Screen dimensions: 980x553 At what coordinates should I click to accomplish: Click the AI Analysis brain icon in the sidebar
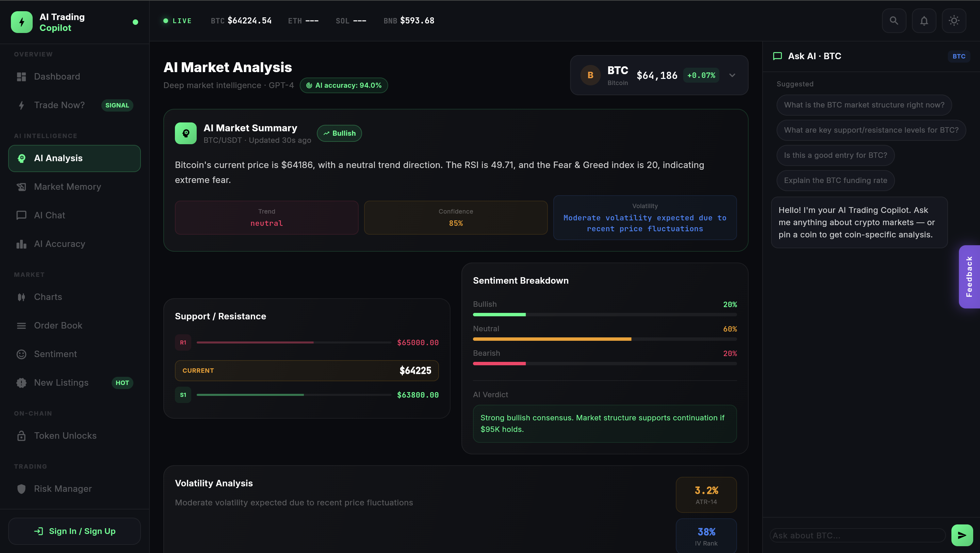pos(21,158)
